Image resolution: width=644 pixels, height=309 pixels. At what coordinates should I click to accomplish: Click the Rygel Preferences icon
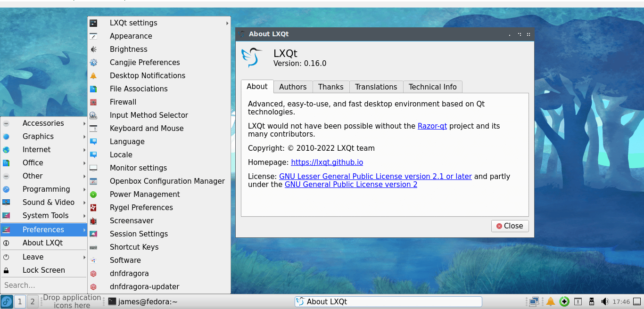pos(93,208)
